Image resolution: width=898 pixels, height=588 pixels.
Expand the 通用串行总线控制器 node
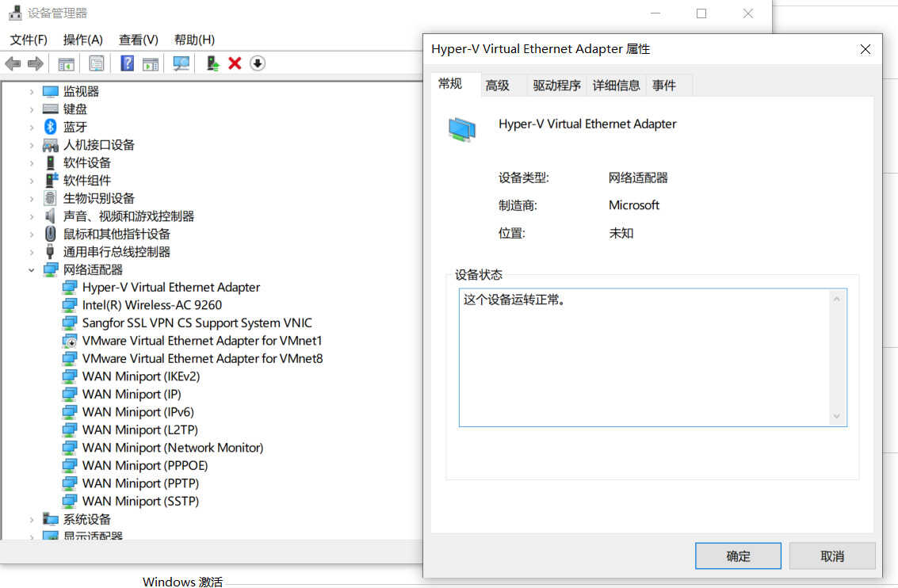pos(32,252)
